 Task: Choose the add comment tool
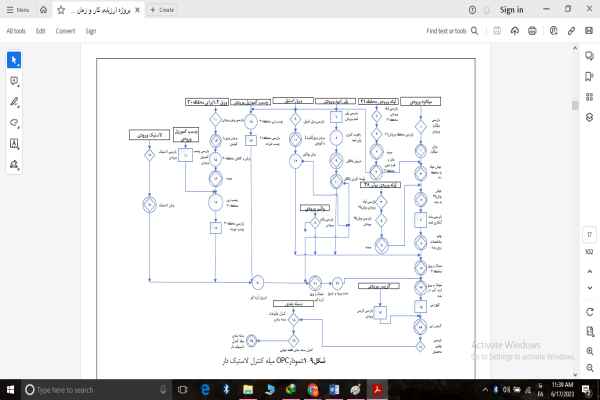pos(14,81)
